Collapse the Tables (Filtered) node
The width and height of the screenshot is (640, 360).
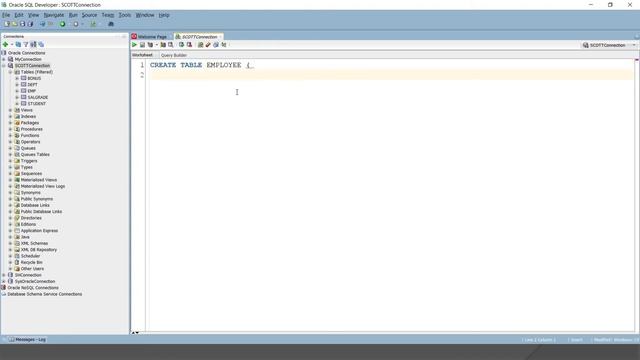point(11,72)
